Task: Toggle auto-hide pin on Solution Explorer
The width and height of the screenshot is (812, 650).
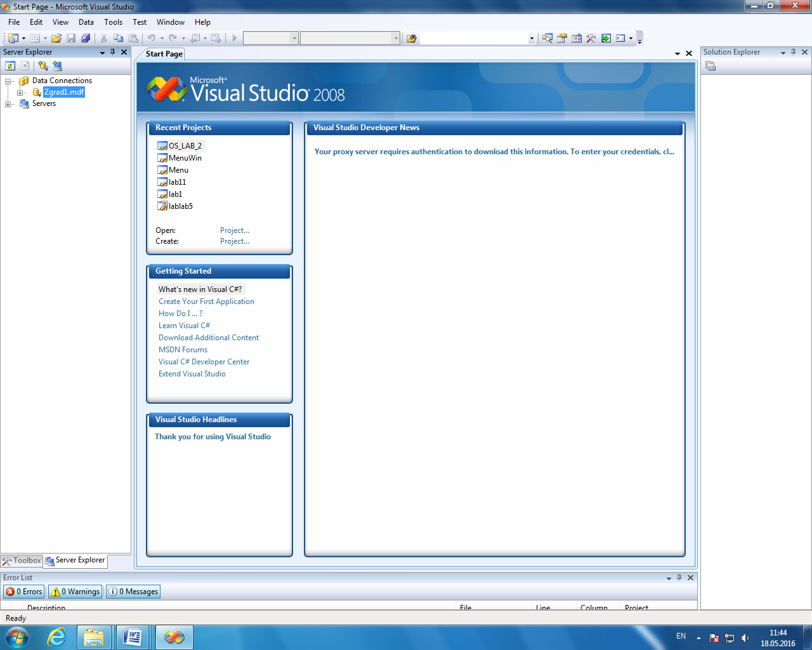Action: (x=793, y=52)
